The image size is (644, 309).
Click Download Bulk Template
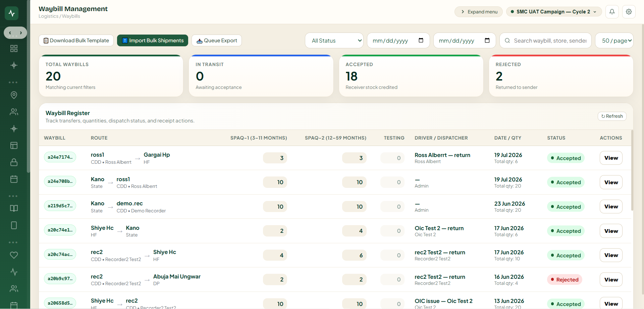(x=76, y=41)
